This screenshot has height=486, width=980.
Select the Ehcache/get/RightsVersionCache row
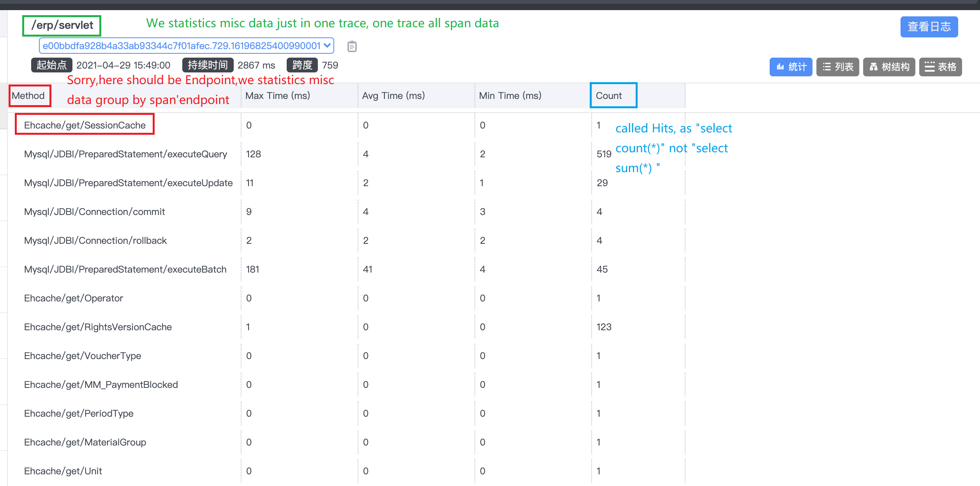(98, 327)
